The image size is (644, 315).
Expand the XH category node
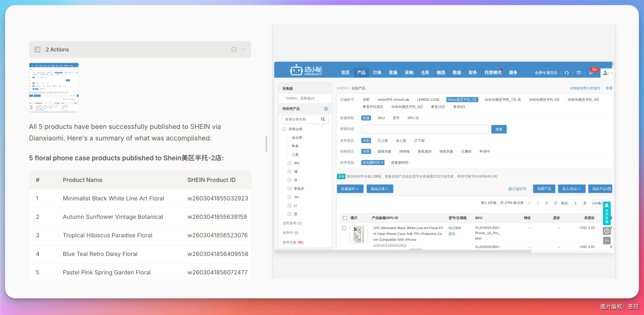[x=290, y=197]
